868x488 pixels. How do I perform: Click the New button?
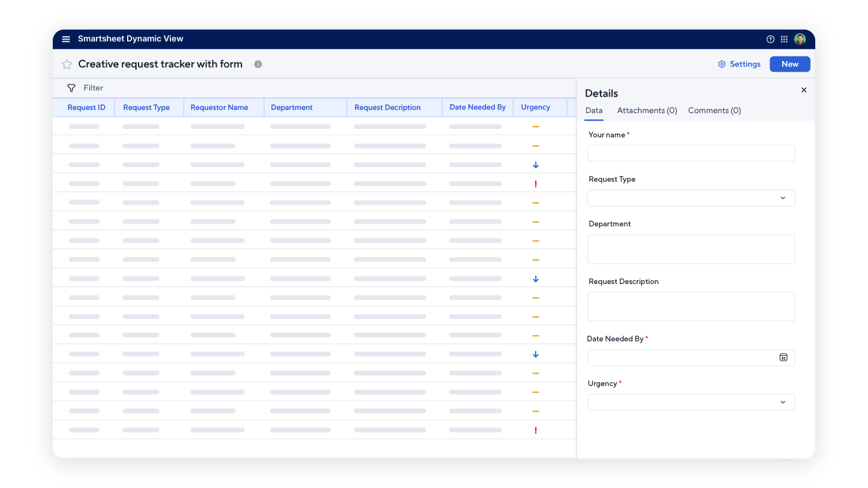coord(789,64)
